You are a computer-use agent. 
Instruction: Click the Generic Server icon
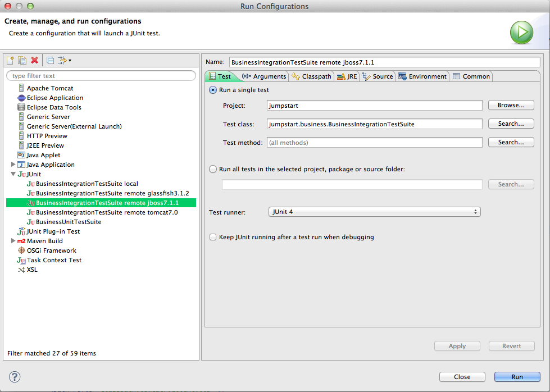pos(21,117)
